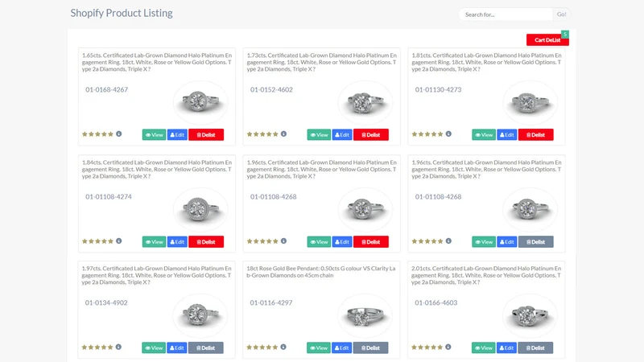The image size is (644, 362).
Task: Open ring thumbnail of product 01-0166-4603
Action: click(x=530, y=315)
